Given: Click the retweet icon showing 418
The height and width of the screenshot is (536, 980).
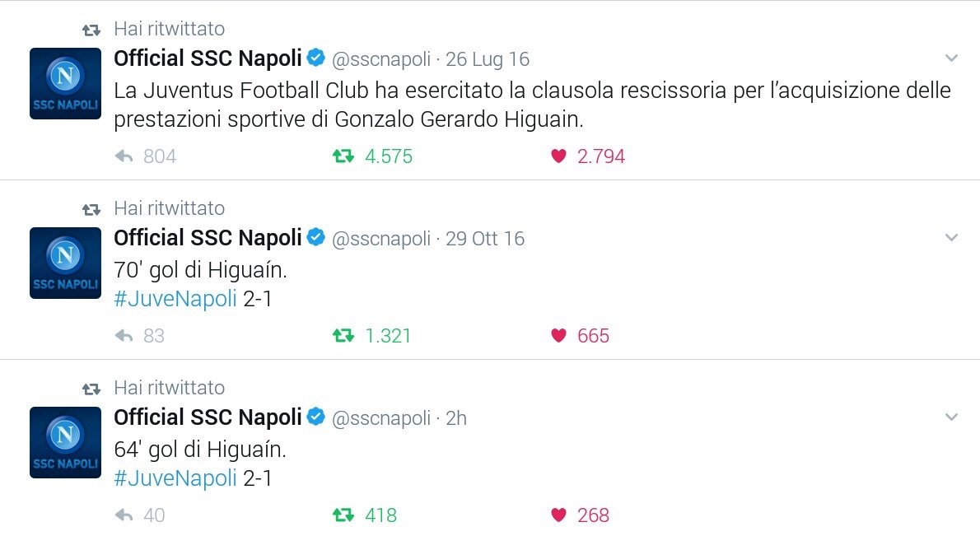Looking at the screenshot, I should coord(343,515).
